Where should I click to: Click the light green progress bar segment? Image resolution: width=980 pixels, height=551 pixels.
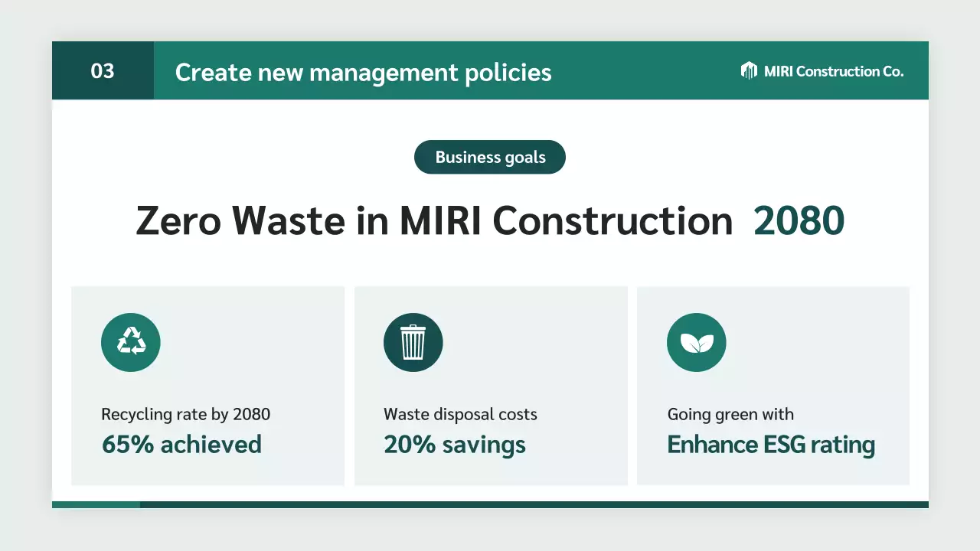pyautogui.click(x=96, y=504)
